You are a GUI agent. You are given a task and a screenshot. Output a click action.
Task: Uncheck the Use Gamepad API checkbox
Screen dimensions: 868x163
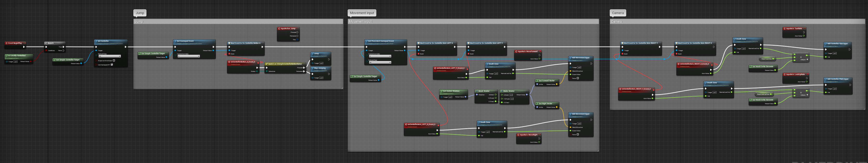(x=112, y=65)
